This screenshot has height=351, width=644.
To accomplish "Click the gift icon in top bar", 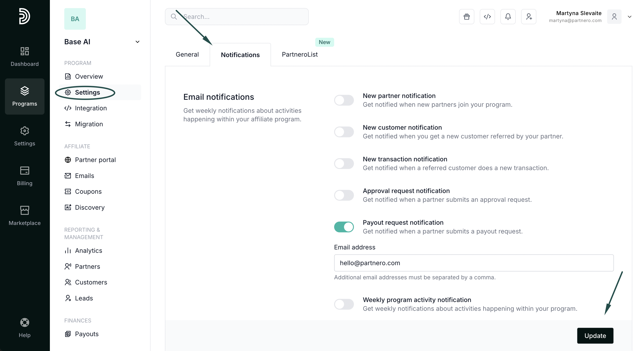I will 466,16.
